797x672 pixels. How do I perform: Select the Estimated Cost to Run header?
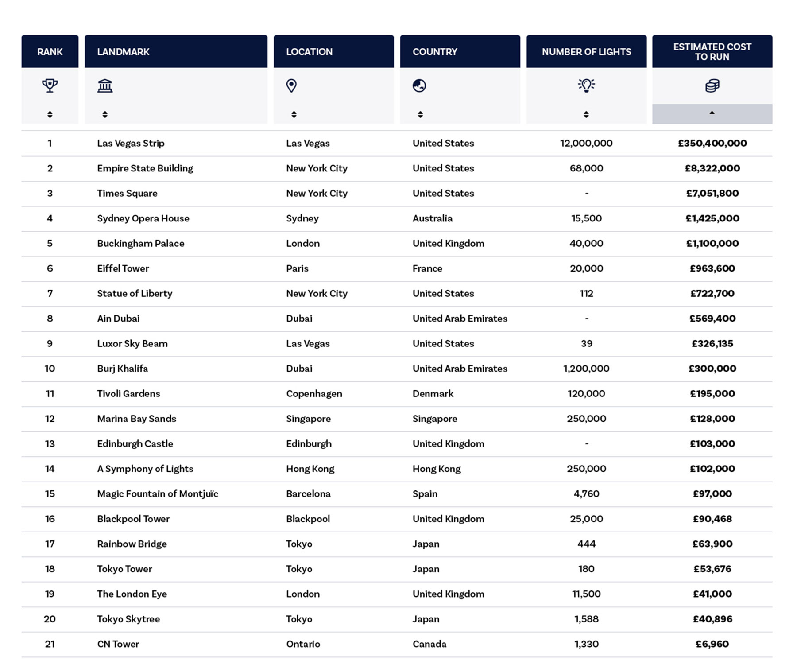point(712,52)
